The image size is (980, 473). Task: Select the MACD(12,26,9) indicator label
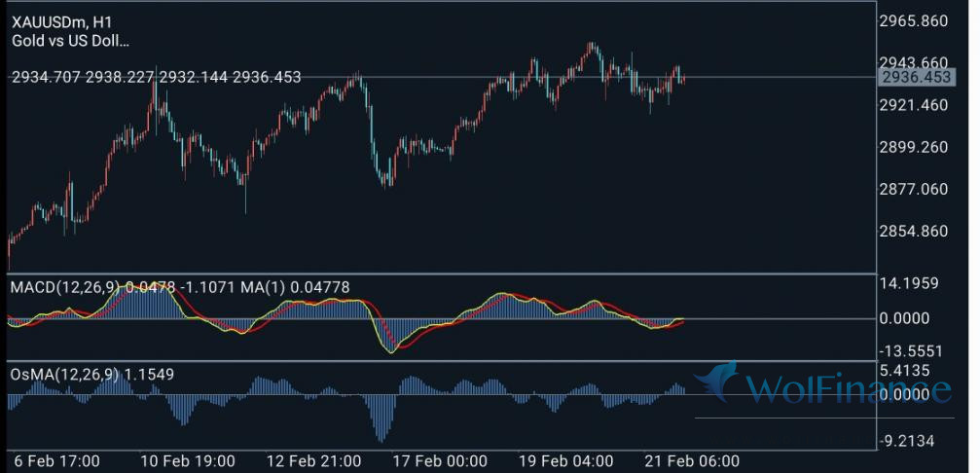[x=181, y=287]
